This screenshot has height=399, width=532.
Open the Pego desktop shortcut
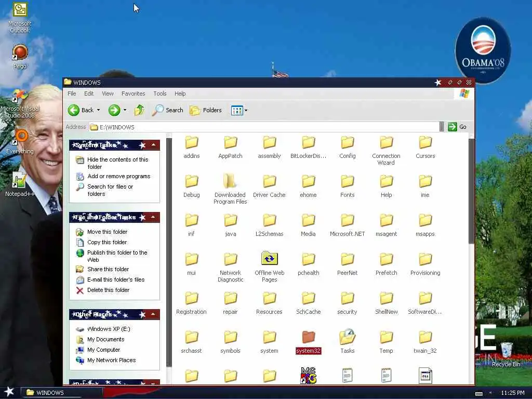pyautogui.click(x=20, y=56)
